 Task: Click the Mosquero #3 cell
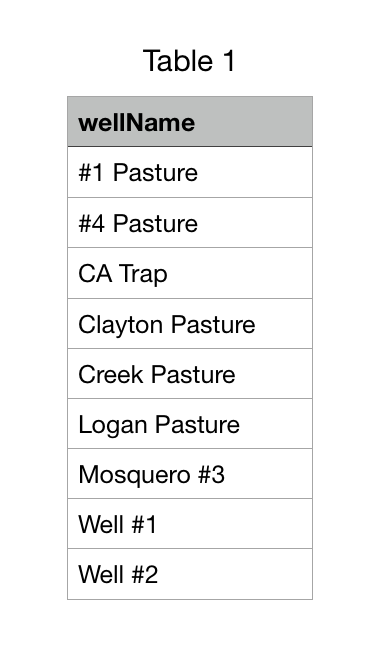pyautogui.click(x=190, y=474)
